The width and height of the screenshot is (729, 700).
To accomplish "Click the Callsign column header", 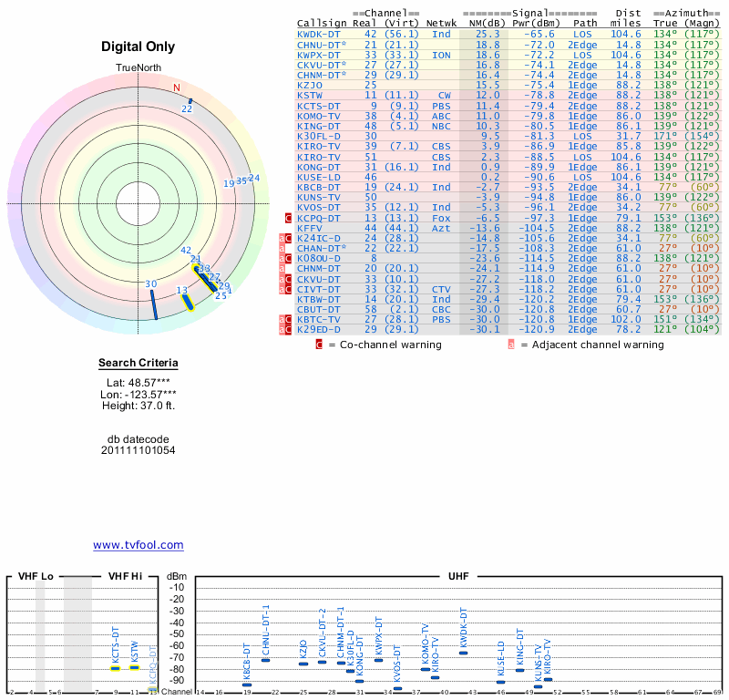I will click(x=323, y=24).
